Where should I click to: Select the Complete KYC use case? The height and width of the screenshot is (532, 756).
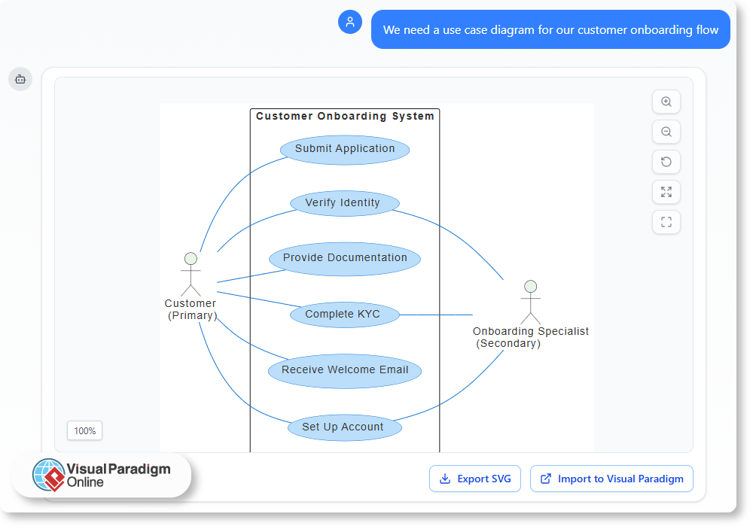[x=343, y=315]
